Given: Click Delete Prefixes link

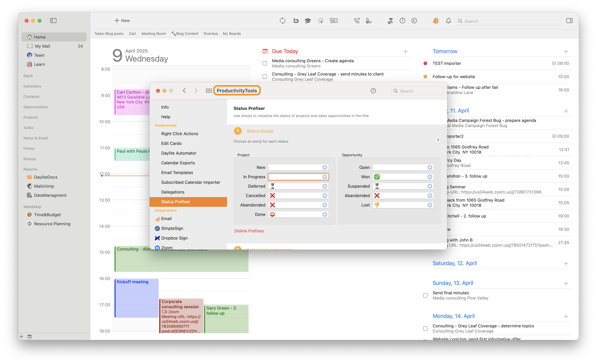Looking at the screenshot, I should click(x=249, y=231).
